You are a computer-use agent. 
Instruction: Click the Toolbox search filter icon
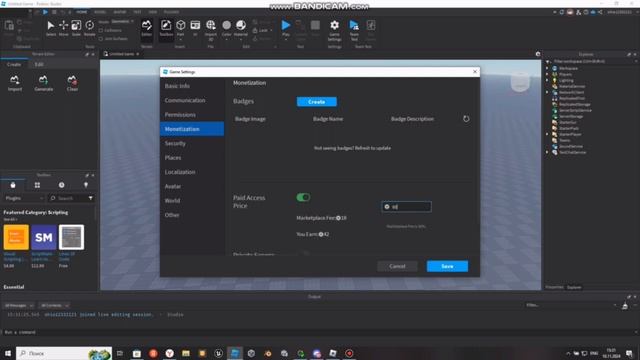tap(91, 198)
